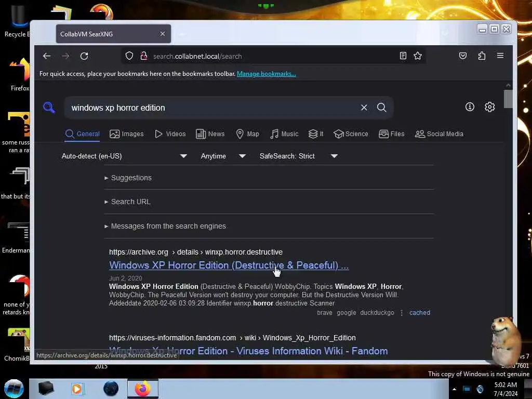Click 'google' engine label under first result

pyautogui.click(x=347, y=312)
